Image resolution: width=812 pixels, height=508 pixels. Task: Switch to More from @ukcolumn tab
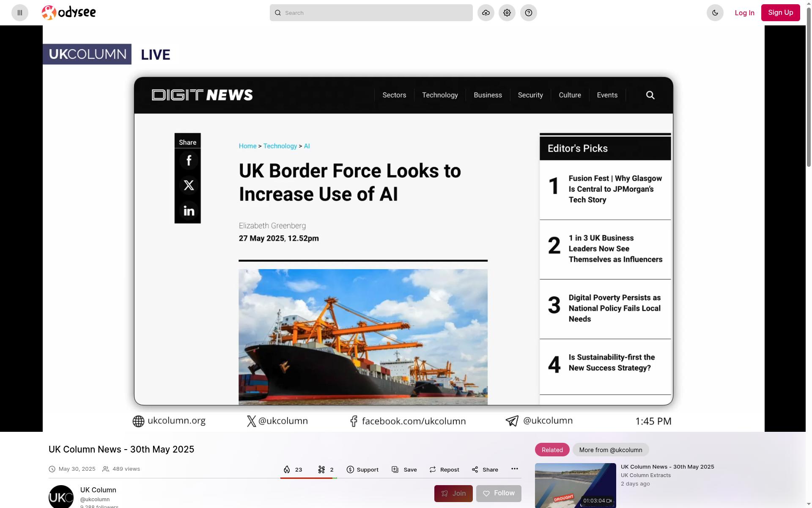[x=611, y=450]
